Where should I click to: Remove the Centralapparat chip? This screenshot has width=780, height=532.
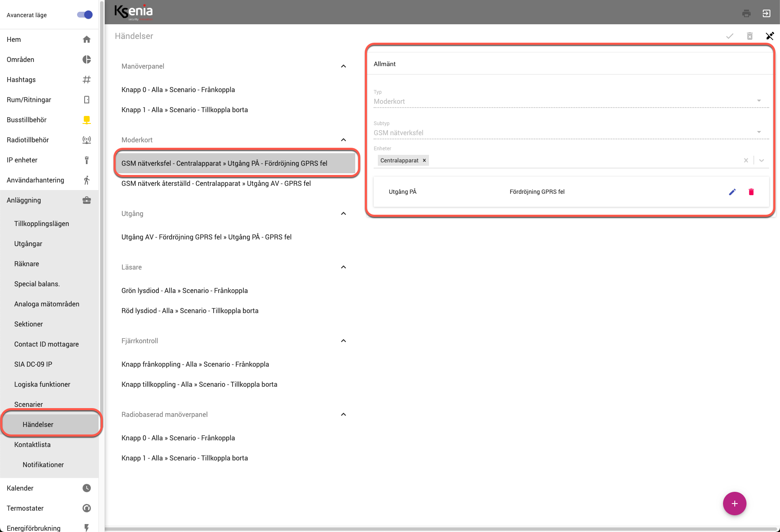pos(424,160)
